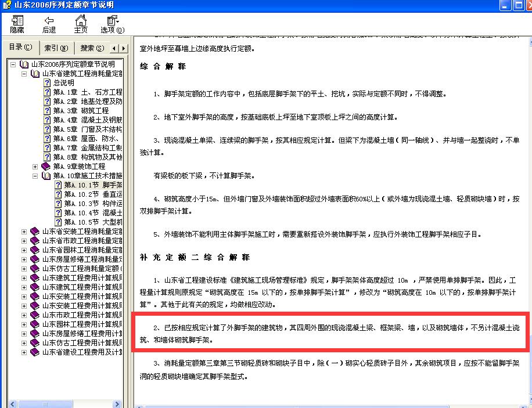The height and width of the screenshot is (408, 532).
Task: Open topic 第A.2章 地基处理
Action: [x=88, y=102]
